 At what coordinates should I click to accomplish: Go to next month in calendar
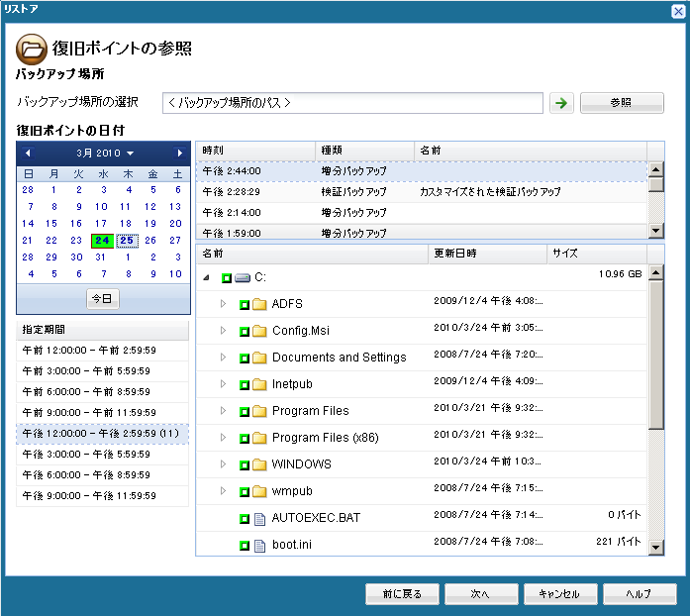click(179, 153)
